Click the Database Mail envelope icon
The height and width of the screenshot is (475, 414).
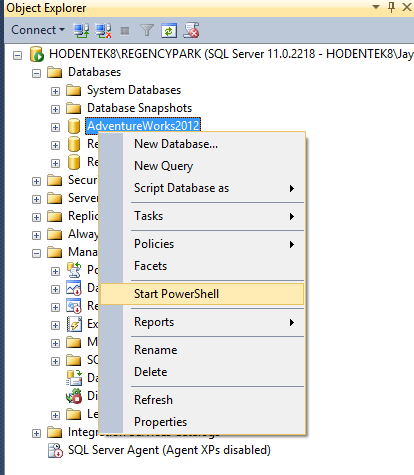coord(74,378)
